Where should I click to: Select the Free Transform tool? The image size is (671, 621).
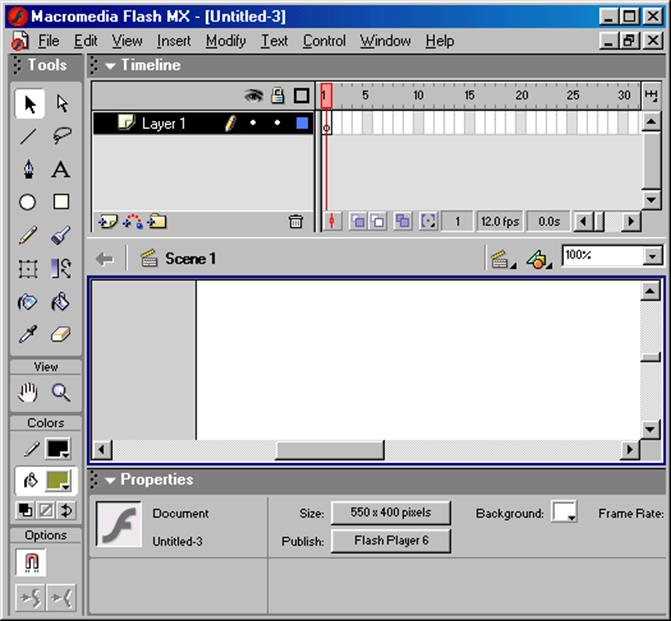pos(28,269)
